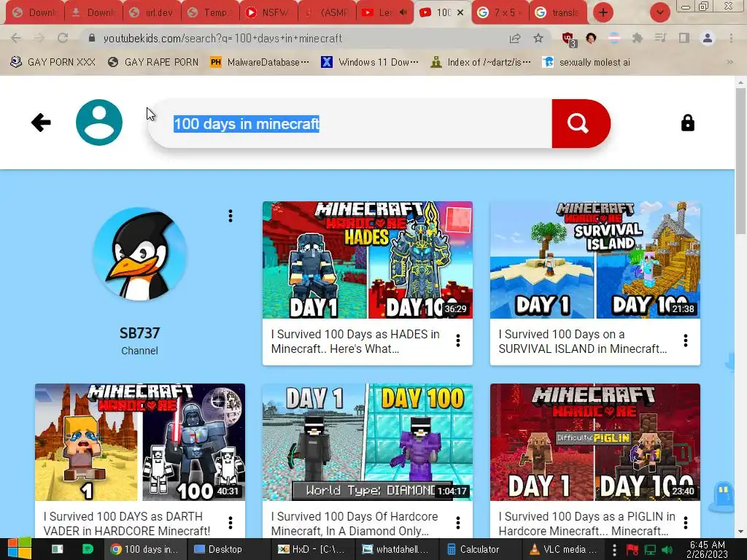This screenshot has width=747, height=560.
Task: Open options for HADES video card
Action: tap(458, 341)
